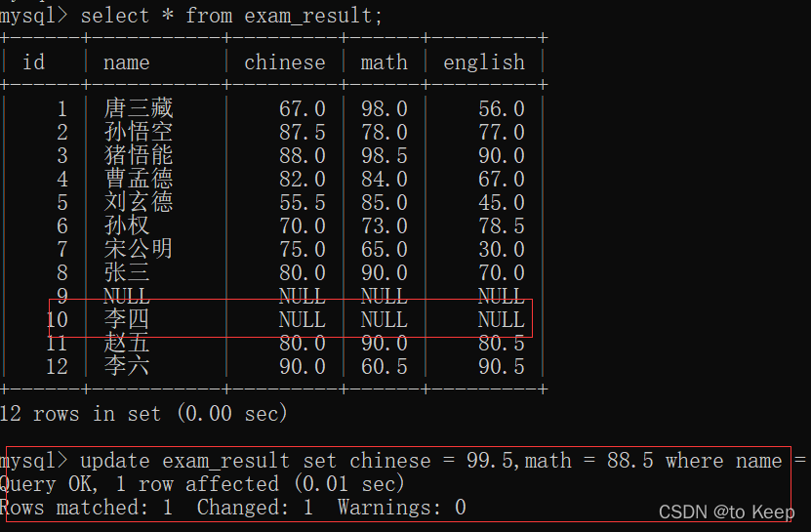The image size is (811, 532).
Task: Click the english score 30.0 of 宋公明
Action: click(x=502, y=249)
